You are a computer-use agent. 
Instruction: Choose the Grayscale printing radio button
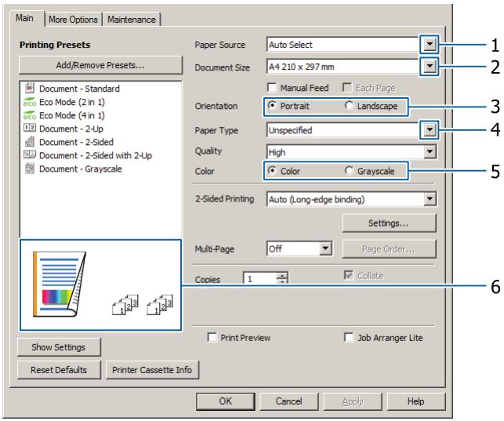[x=349, y=171]
